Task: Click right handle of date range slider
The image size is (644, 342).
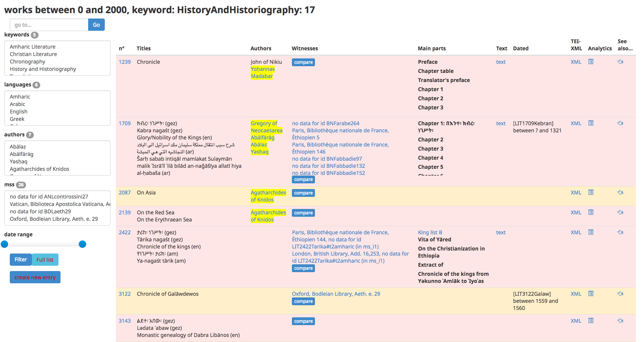Action: (82, 244)
